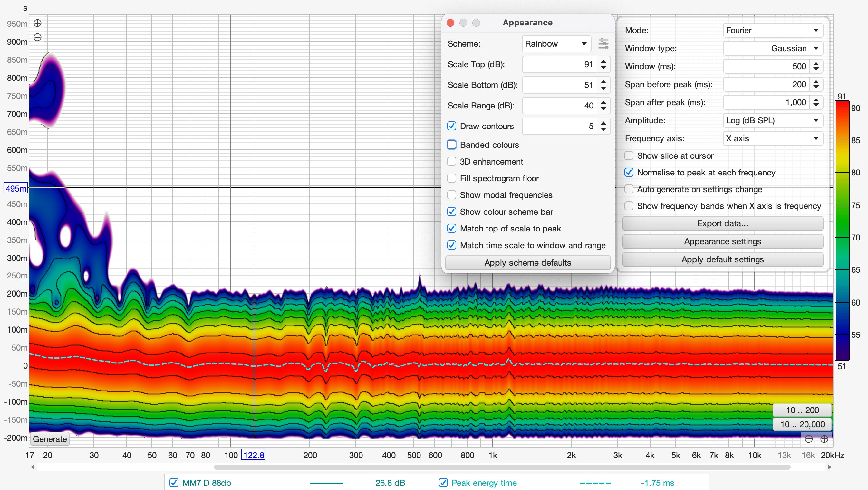Decrease Scale Bottom with its down arrow
The image size is (868, 490).
pyautogui.click(x=603, y=88)
